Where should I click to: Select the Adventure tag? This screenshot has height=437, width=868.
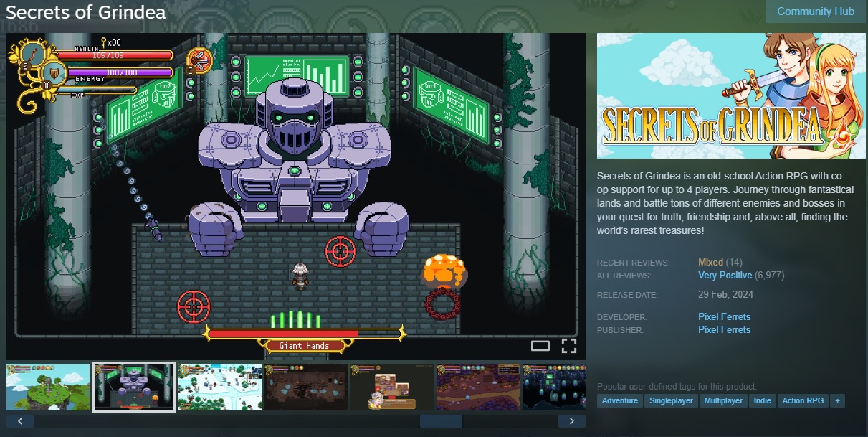click(x=620, y=400)
